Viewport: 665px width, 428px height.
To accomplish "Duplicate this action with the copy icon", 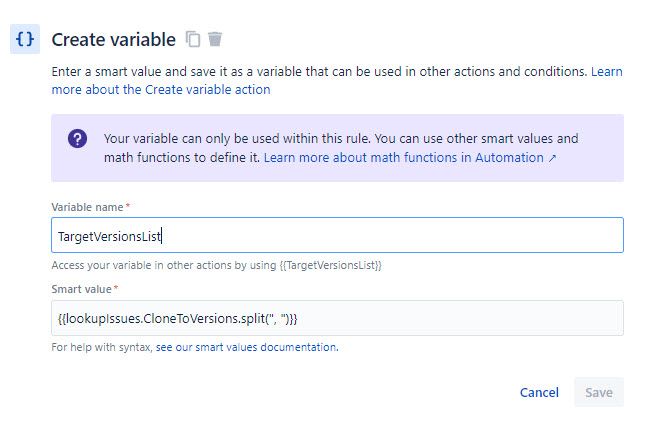I will coord(193,39).
